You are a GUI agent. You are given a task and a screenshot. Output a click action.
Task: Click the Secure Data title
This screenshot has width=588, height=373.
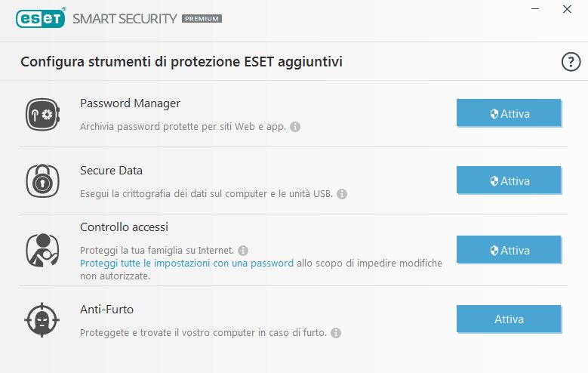coord(111,170)
